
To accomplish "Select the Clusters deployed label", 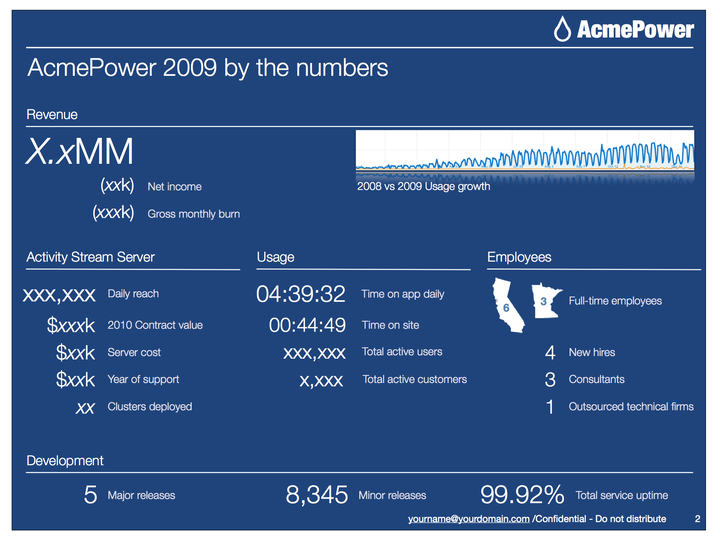I will point(150,406).
